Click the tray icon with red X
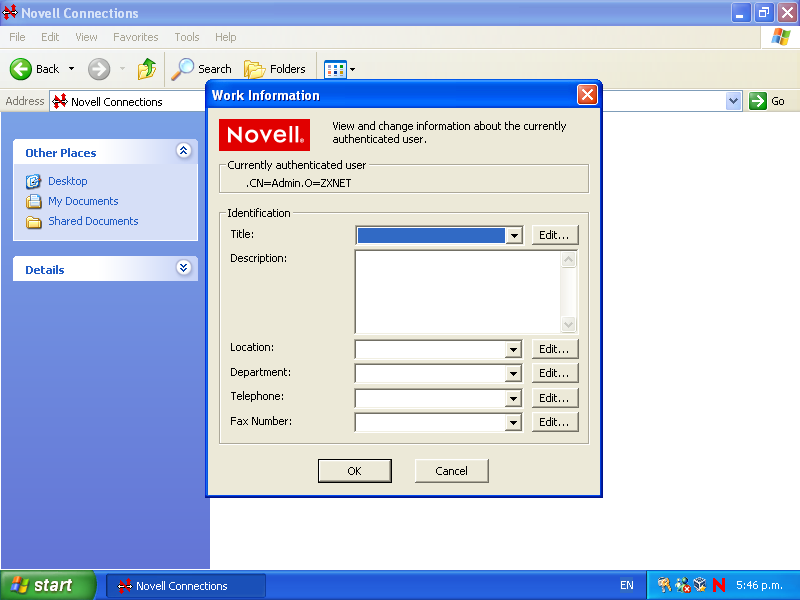This screenshot has width=800, height=600. coord(683,585)
